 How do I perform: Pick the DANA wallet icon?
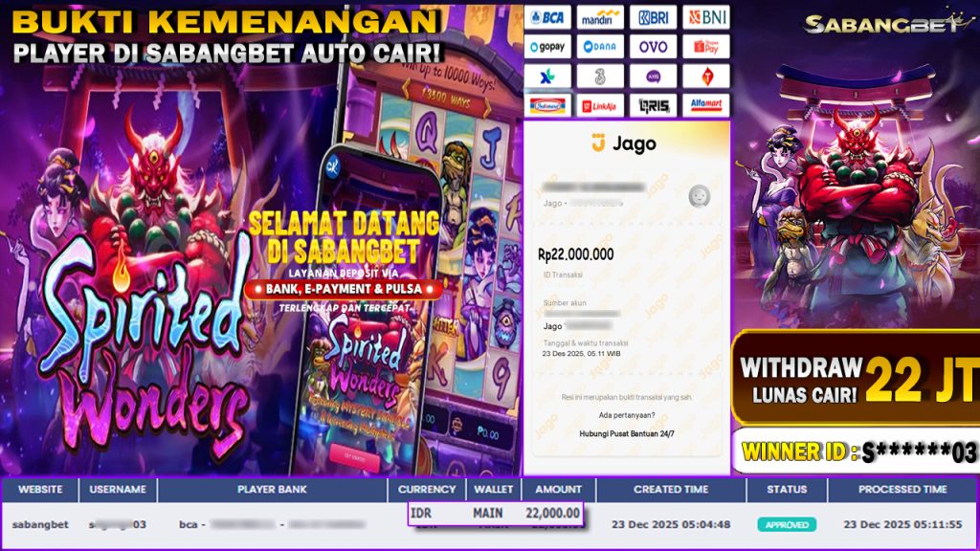pyautogui.click(x=600, y=47)
